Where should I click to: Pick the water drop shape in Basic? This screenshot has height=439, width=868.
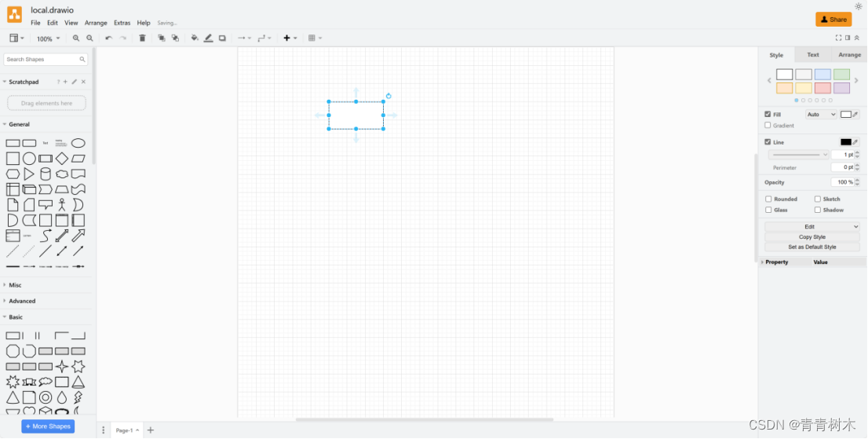(x=62, y=397)
